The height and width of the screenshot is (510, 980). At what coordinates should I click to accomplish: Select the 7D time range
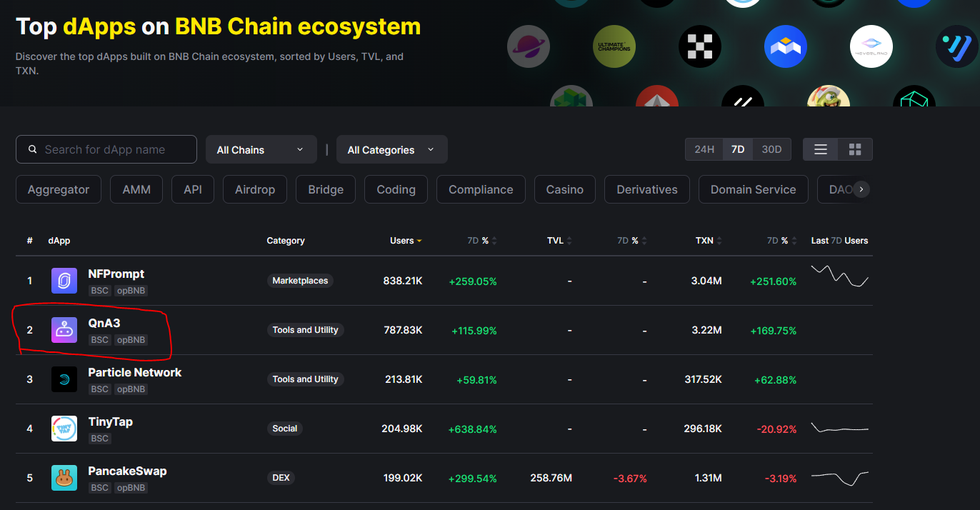738,149
